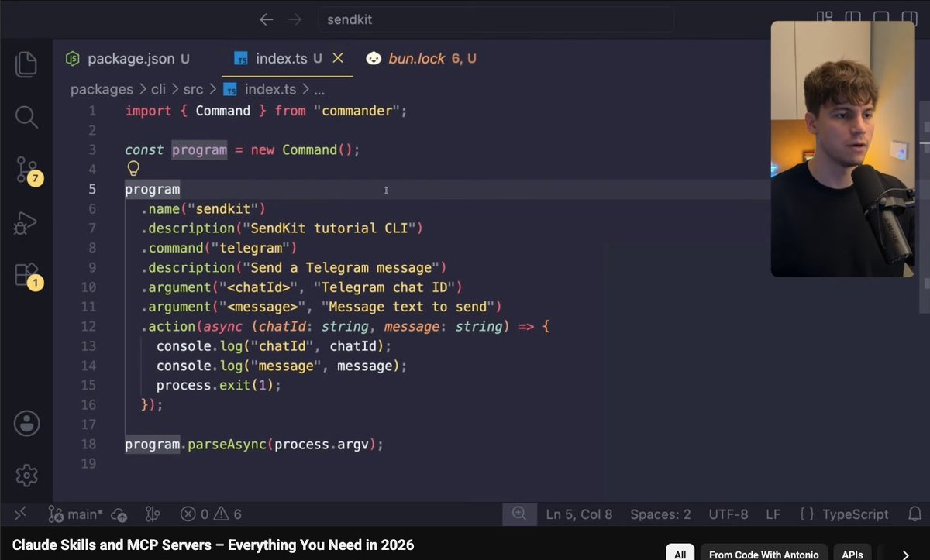Click the bun icon on bun.lock tab
This screenshot has height=560, width=930.
(374, 58)
